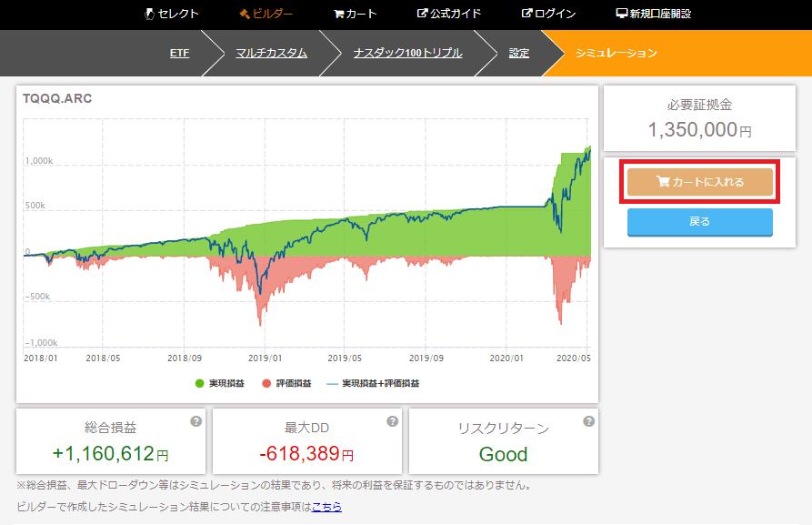The image size is (812, 525).
Task: Click the 2019/05 x-axis label
Action: 345,358
